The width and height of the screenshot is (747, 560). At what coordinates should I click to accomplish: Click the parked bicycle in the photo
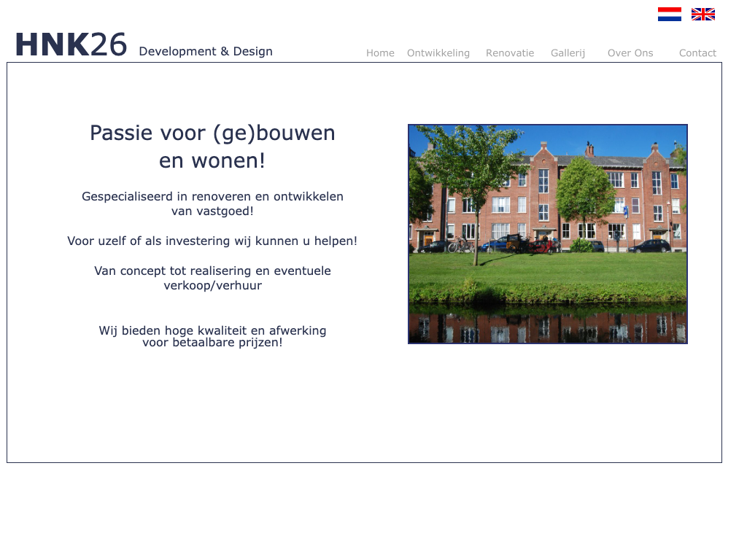460,246
